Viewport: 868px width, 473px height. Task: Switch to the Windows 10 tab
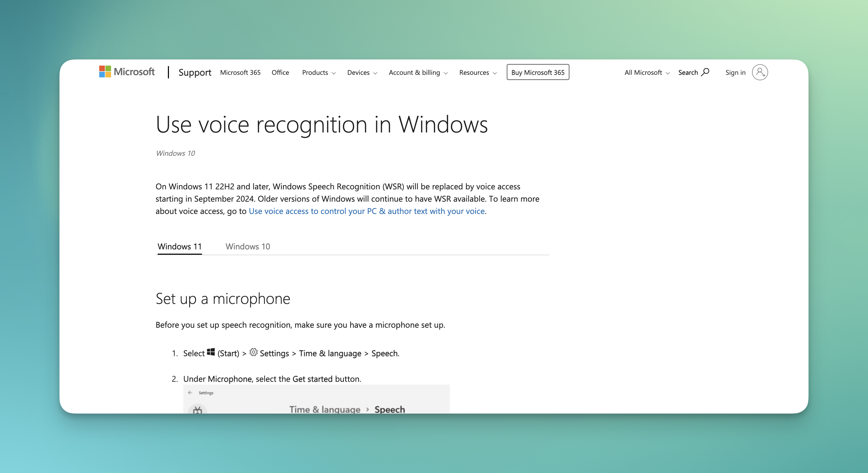point(248,246)
